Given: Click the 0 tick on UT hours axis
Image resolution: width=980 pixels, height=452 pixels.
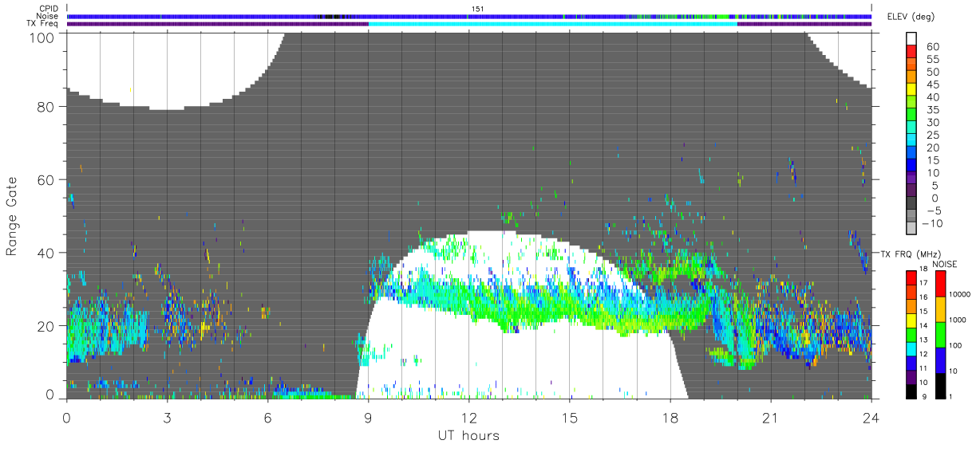Looking at the screenshot, I should [x=66, y=418].
